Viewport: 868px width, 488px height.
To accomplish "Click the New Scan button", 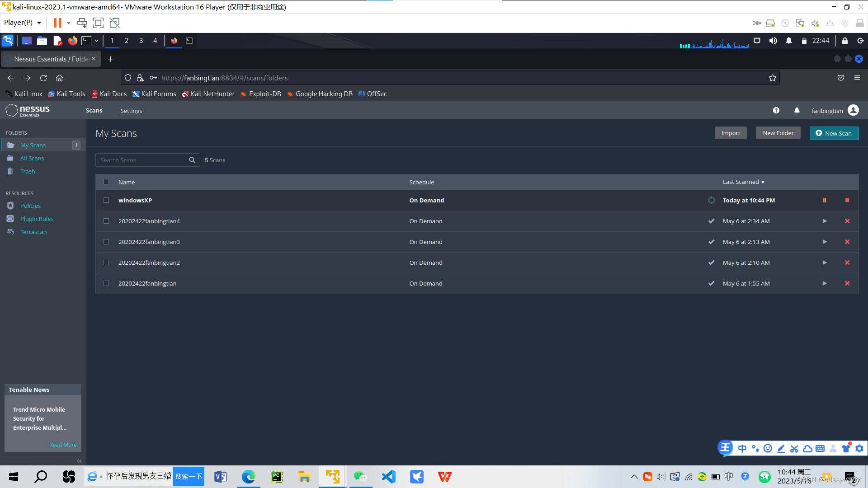I will point(834,133).
